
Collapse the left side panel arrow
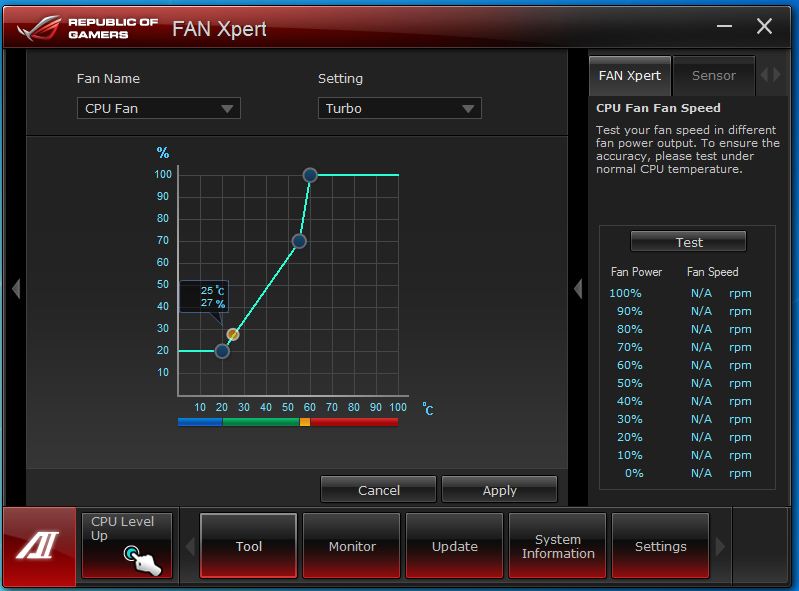tap(16, 289)
